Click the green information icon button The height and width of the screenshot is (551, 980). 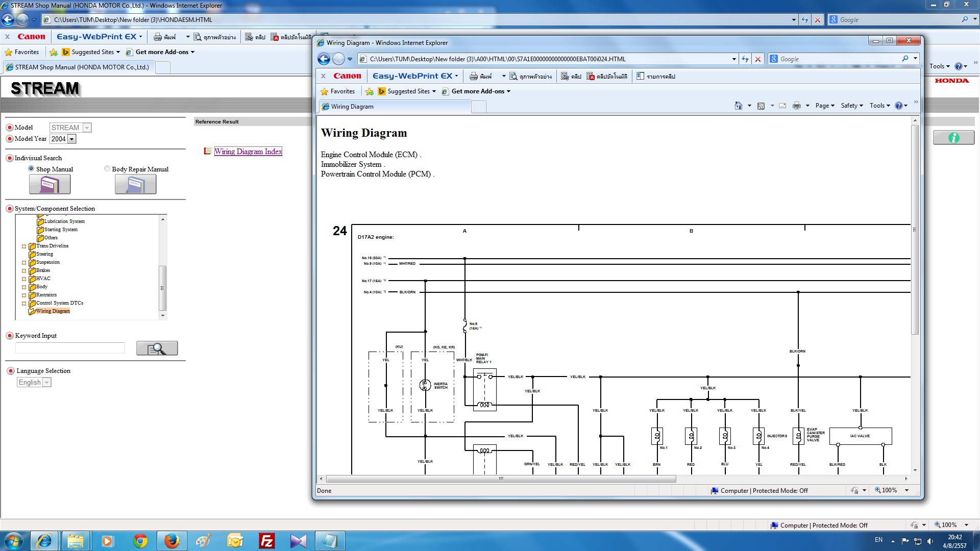point(953,138)
